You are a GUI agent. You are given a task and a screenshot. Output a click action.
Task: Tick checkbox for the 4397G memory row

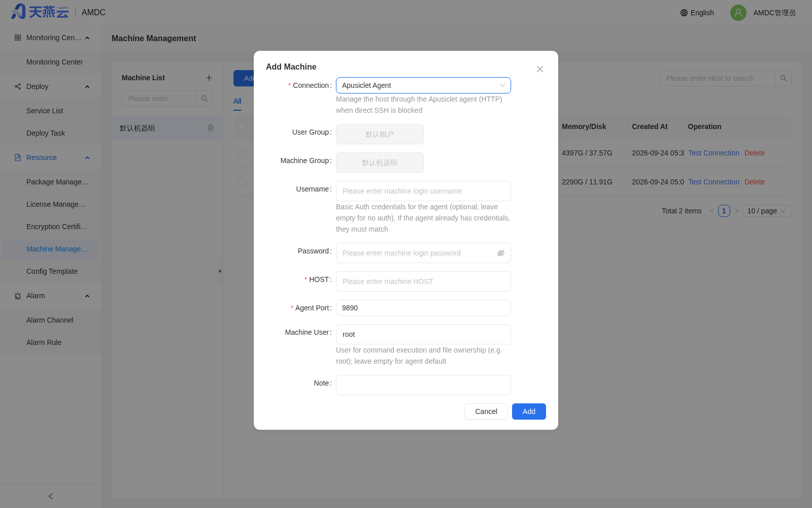click(x=242, y=153)
